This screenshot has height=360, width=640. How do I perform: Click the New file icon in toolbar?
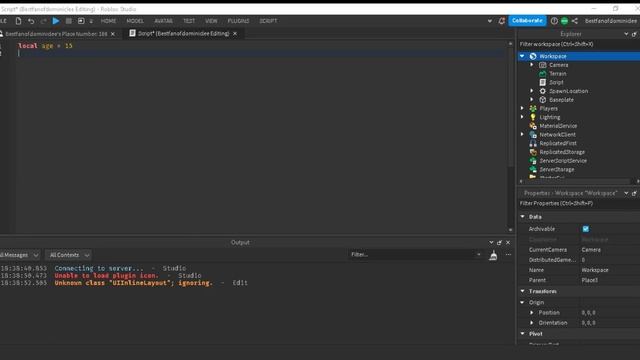point(18,21)
